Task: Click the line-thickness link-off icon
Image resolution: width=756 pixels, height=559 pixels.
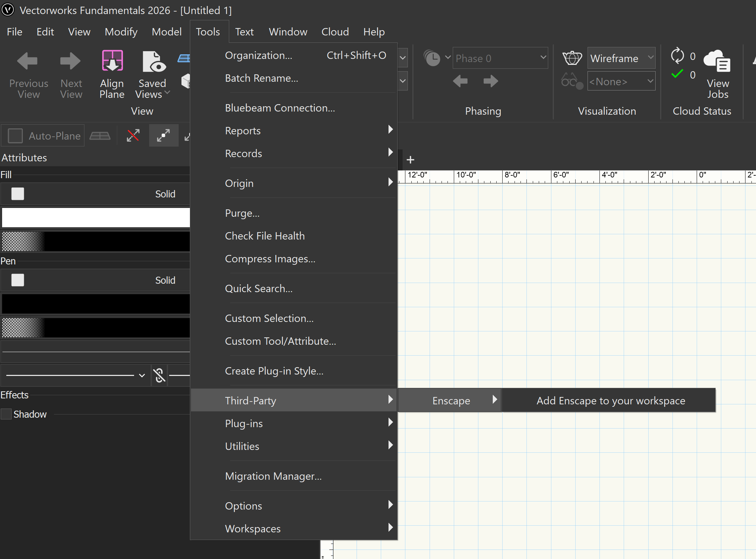Action: (159, 375)
